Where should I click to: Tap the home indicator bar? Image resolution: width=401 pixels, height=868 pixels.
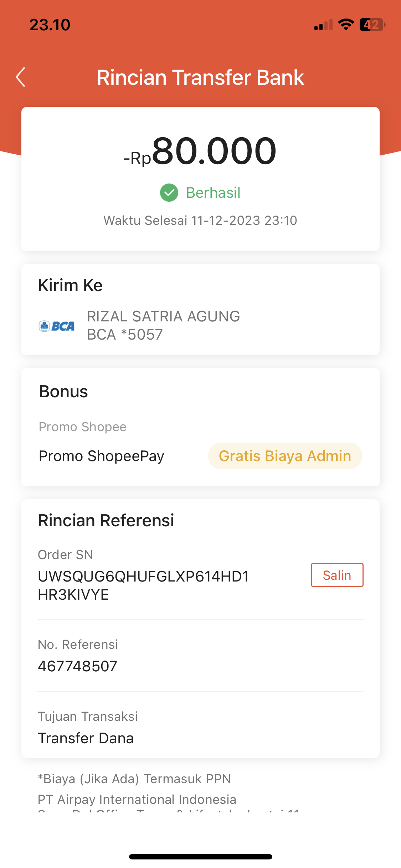[x=200, y=857]
